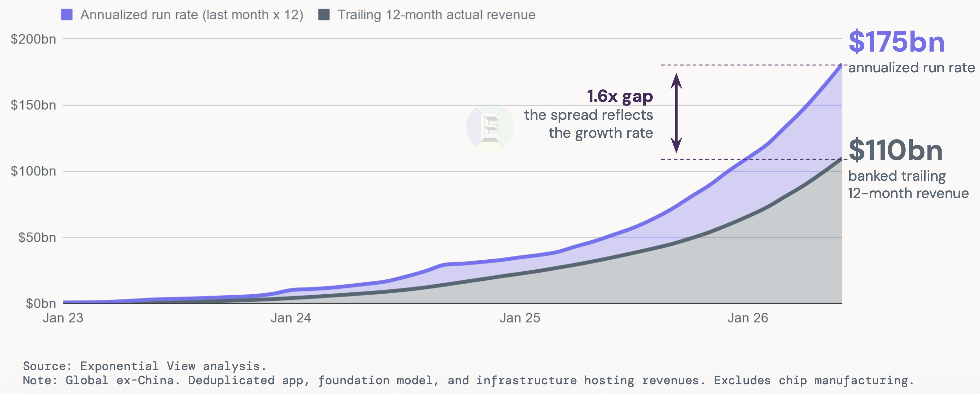This screenshot has width=980, height=394.
Task: Click the 'banked trailing 12-month revenue' caption
Action: [x=908, y=185]
